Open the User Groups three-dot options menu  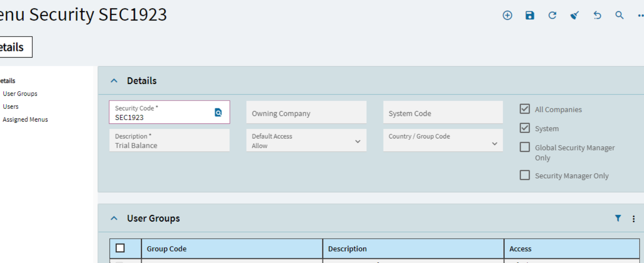(x=634, y=219)
